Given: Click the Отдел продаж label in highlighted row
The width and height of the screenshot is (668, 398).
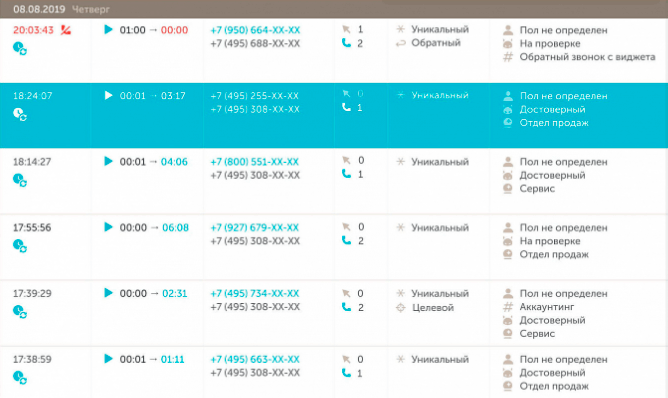Looking at the screenshot, I should pyautogui.click(x=554, y=123).
